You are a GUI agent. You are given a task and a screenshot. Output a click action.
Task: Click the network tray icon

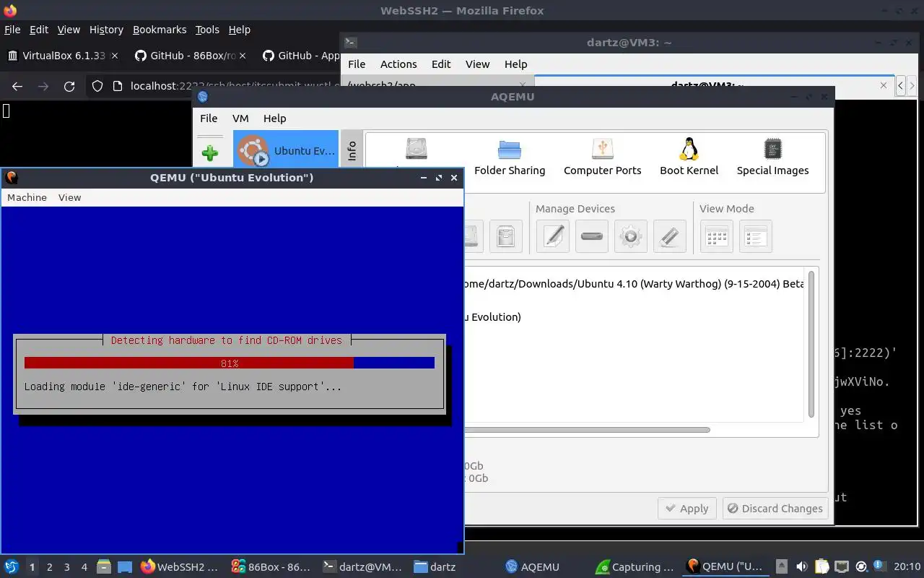coord(842,566)
